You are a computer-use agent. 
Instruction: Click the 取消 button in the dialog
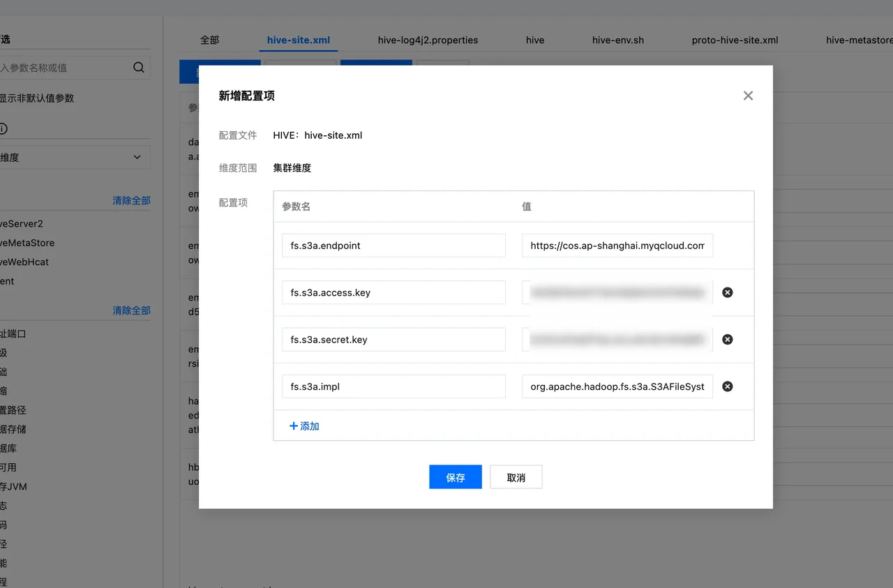coord(516,476)
